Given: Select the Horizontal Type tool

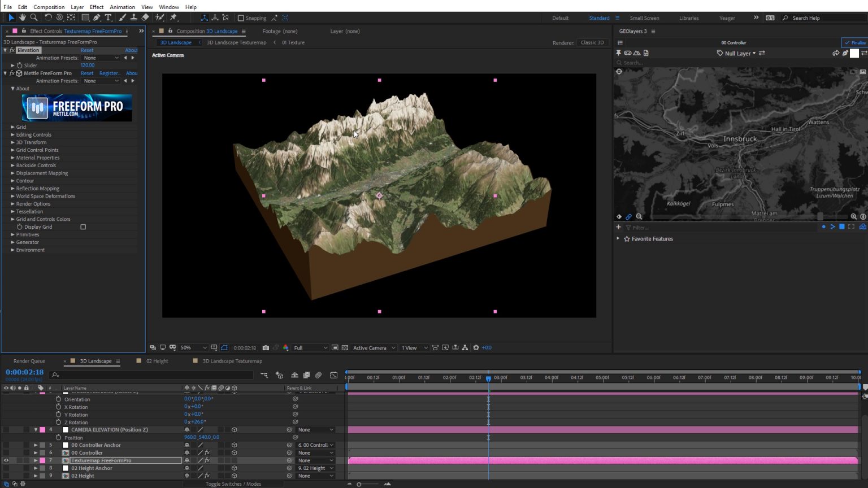Looking at the screenshot, I should coord(108,18).
